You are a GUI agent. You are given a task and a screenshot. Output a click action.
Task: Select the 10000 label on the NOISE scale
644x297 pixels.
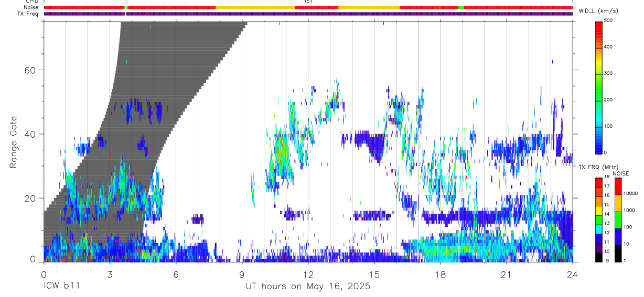630,194
